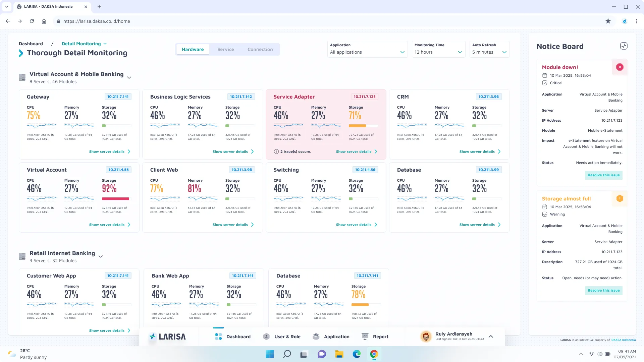Show server details for Business Logic Services
Image resolution: width=644 pixels, height=362 pixels.
click(x=233, y=152)
